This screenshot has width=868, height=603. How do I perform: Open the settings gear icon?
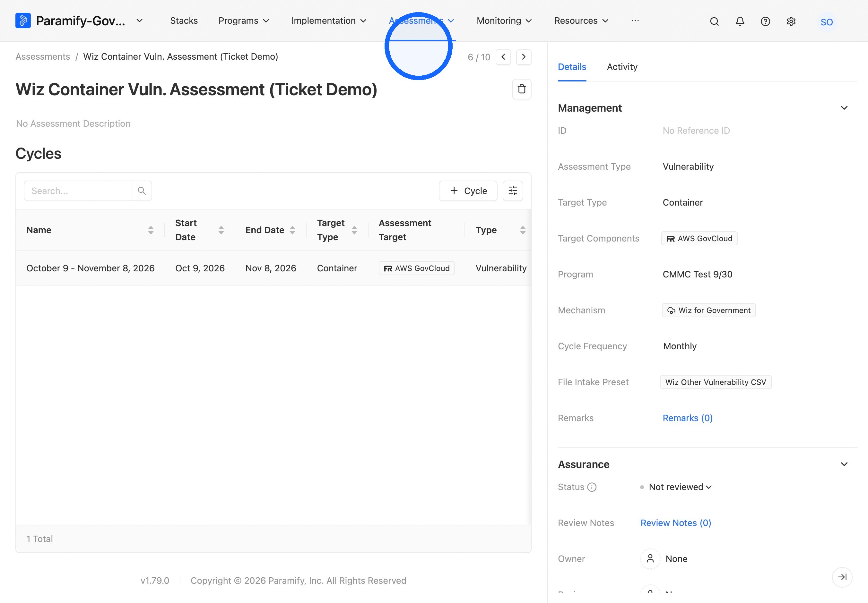pyautogui.click(x=791, y=21)
